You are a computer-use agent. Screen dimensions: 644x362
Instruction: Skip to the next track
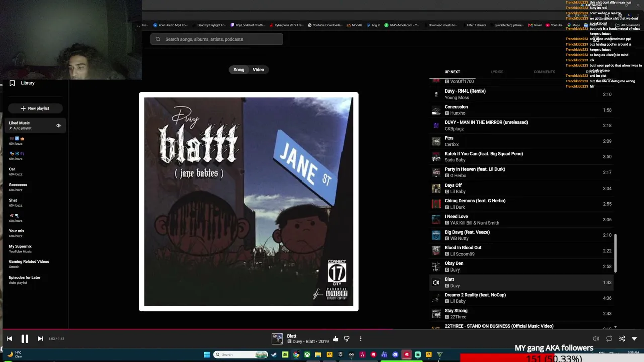[x=40, y=339]
